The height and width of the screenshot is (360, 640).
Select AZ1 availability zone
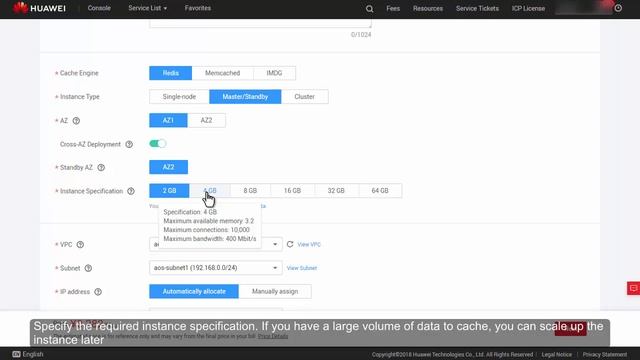[168, 120]
